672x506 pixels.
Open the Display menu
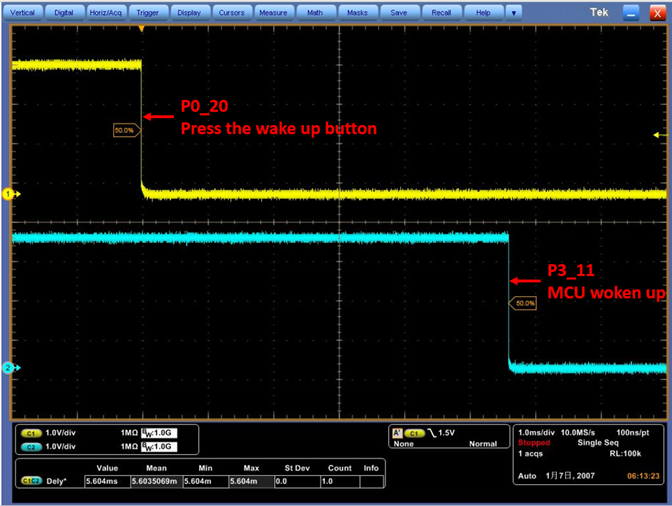pyautogui.click(x=189, y=13)
